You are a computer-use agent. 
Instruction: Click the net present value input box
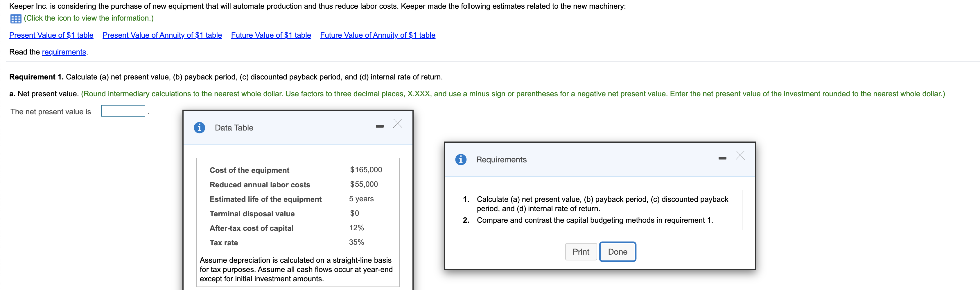[123, 111]
